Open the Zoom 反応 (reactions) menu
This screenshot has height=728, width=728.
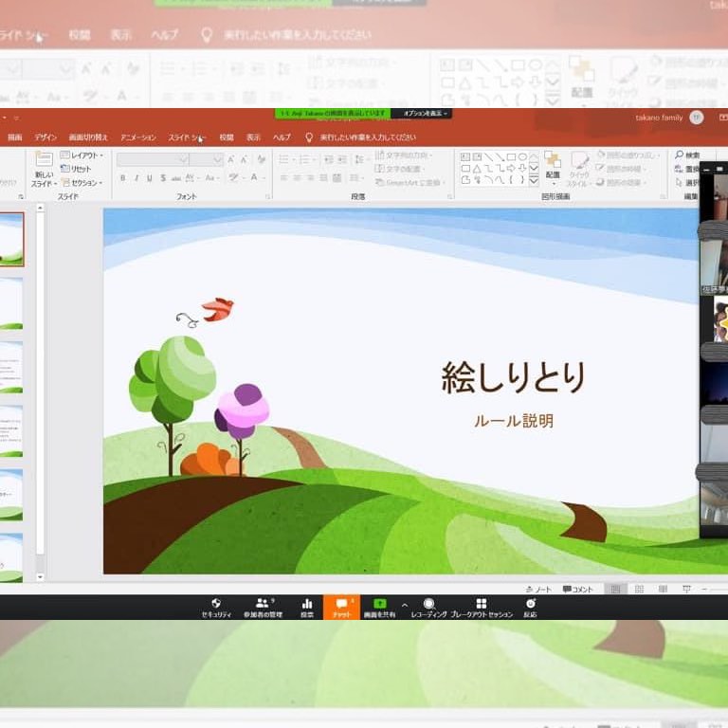pyautogui.click(x=530, y=608)
